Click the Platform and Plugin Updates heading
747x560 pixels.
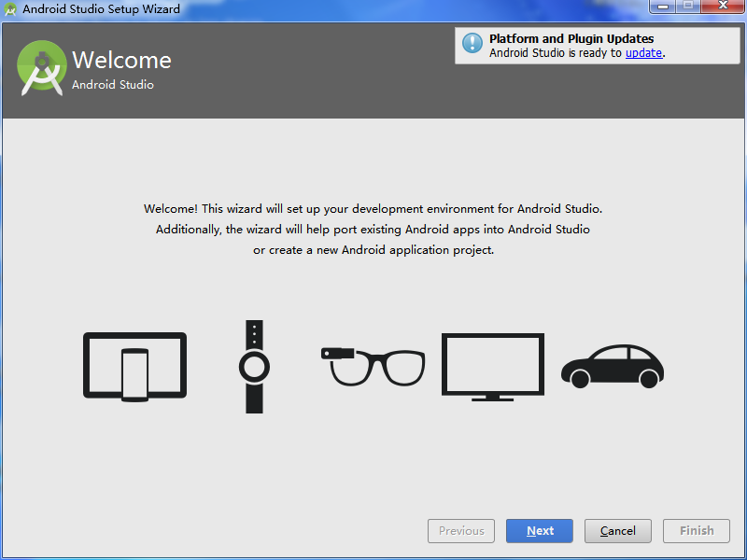click(x=571, y=38)
